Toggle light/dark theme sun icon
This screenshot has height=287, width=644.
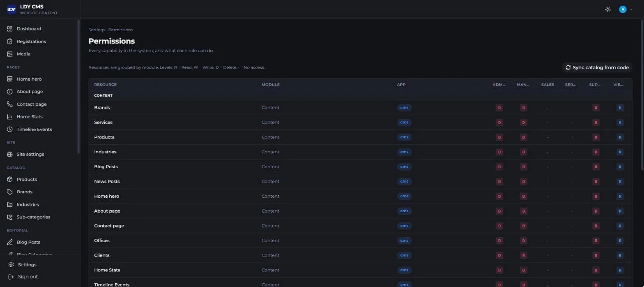[608, 9]
